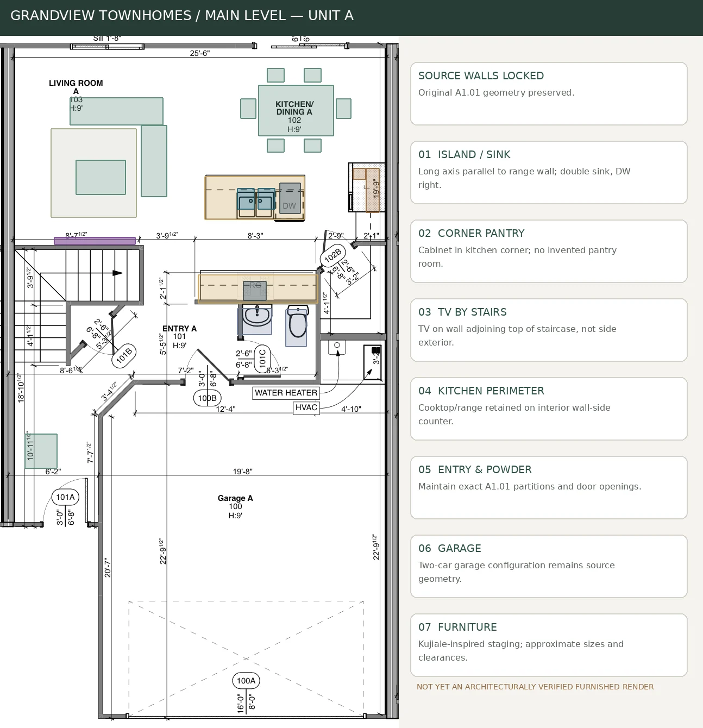
Task: Click the HVAC callout label
Action: tap(306, 408)
